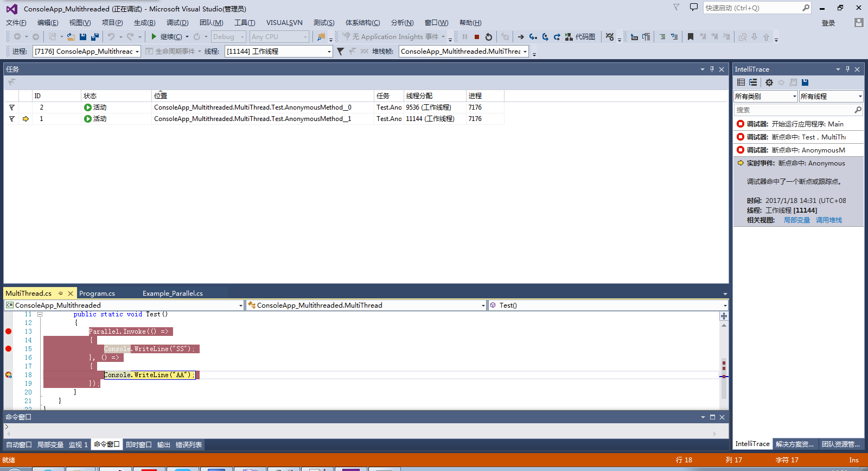
Task: Select the 开始运行应用程序: Main event
Action: click(798, 124)
